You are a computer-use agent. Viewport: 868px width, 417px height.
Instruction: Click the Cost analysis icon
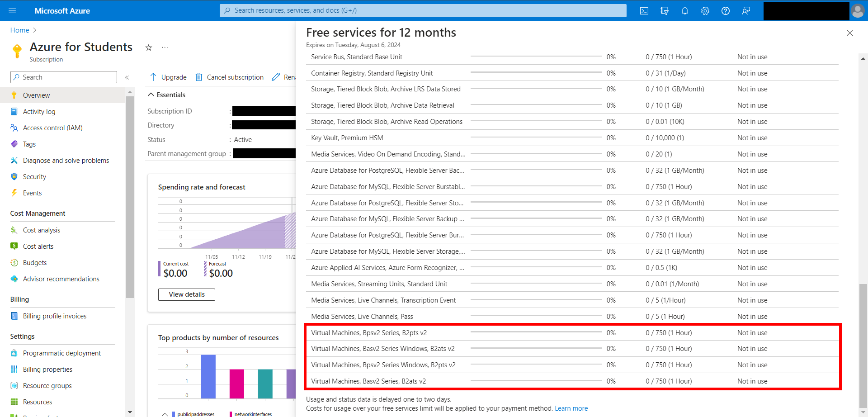[14, 230]
